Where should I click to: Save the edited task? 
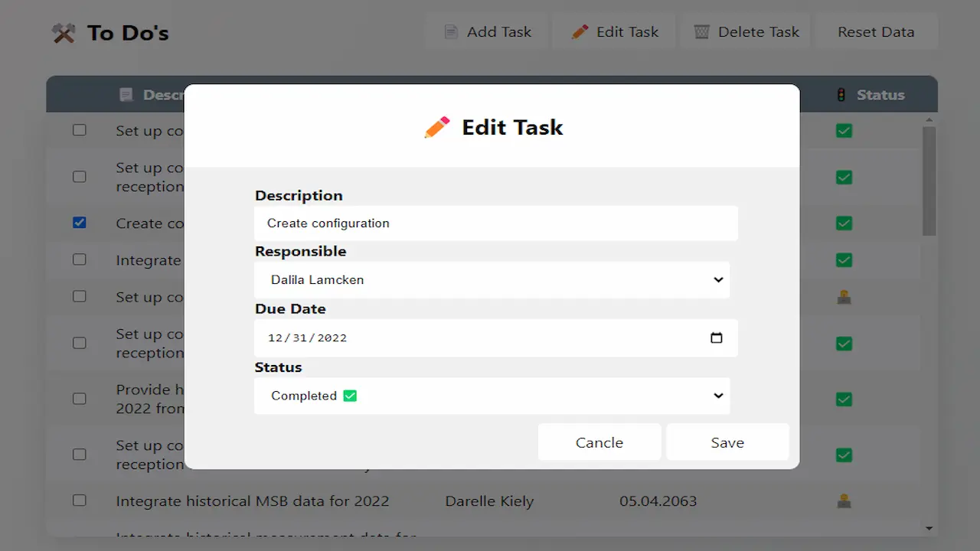pyautogui.click(x=727, y=442)
